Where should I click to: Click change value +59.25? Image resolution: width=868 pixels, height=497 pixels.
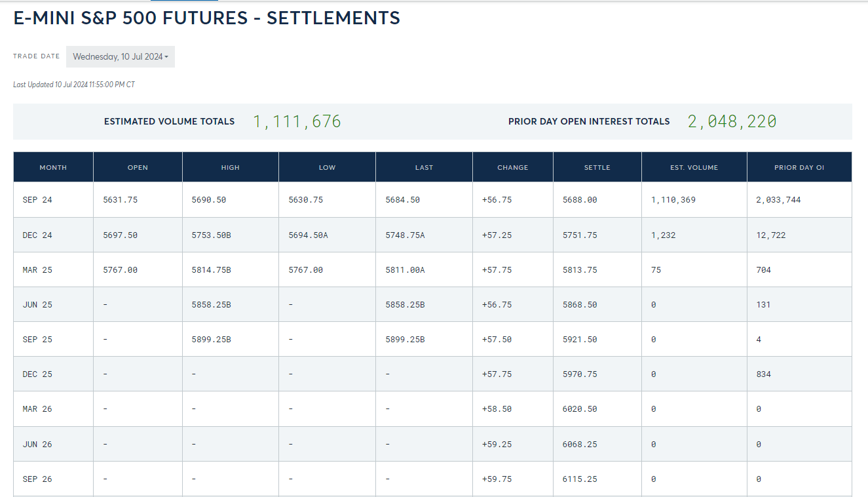click(497, 444)
